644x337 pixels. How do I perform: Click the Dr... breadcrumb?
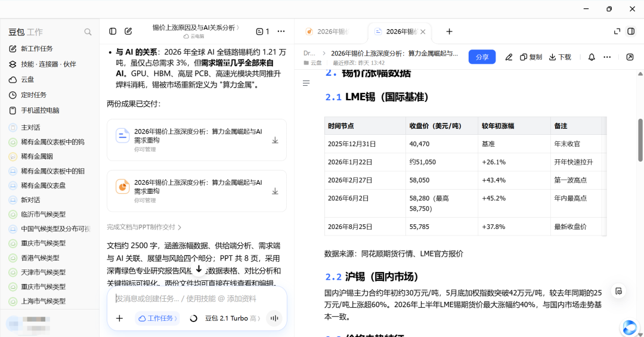coord(309,54)
